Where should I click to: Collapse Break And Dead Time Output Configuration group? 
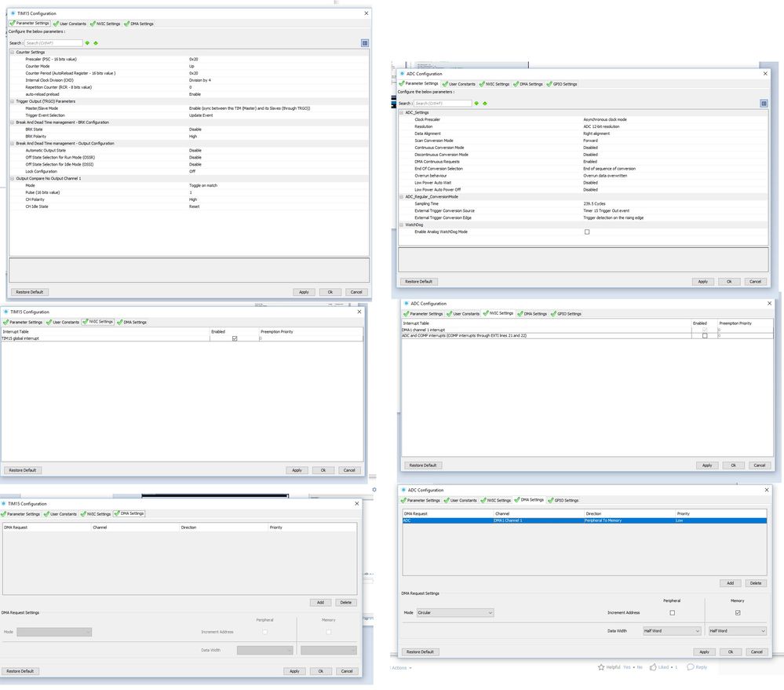click(13, 143)
